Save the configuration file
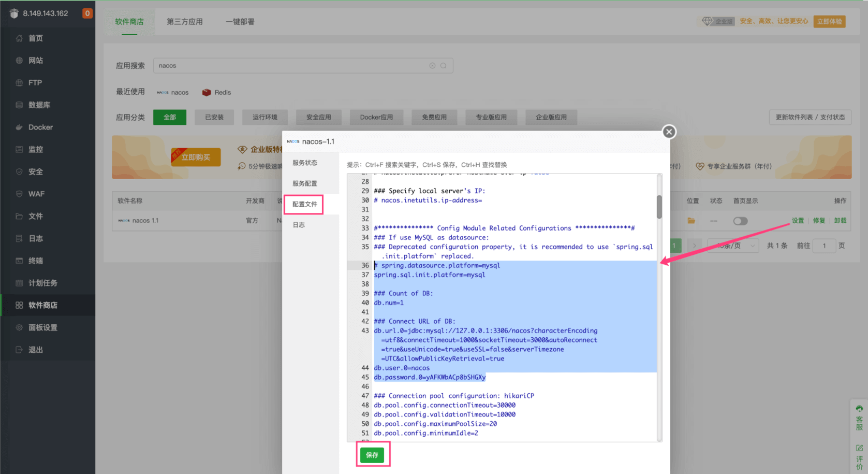868x474 pixels. tap(372, 455)
